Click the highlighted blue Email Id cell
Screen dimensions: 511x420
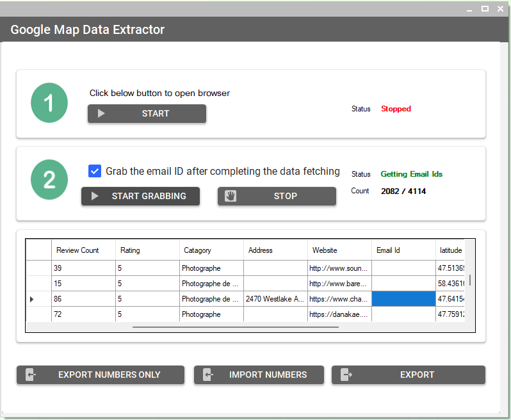403,299
